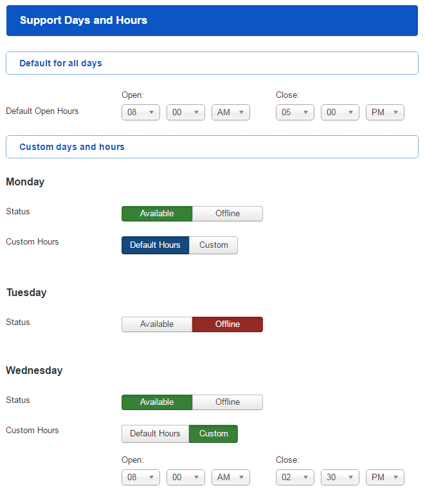Set Monday status to Available
The height and width of the screenshot is (504, 425).
[x=157, y=214]
